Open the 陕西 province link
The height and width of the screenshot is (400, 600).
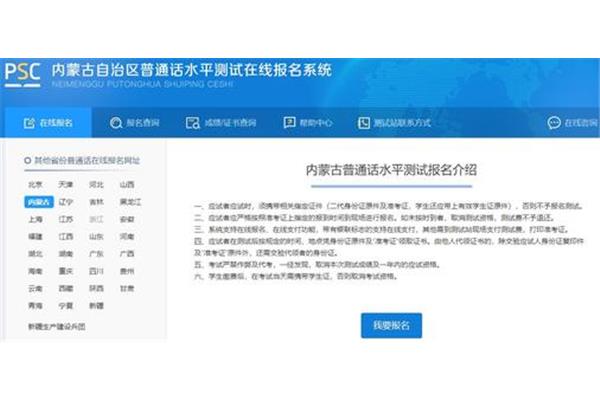pyautogui.click(x=96, y=288)
